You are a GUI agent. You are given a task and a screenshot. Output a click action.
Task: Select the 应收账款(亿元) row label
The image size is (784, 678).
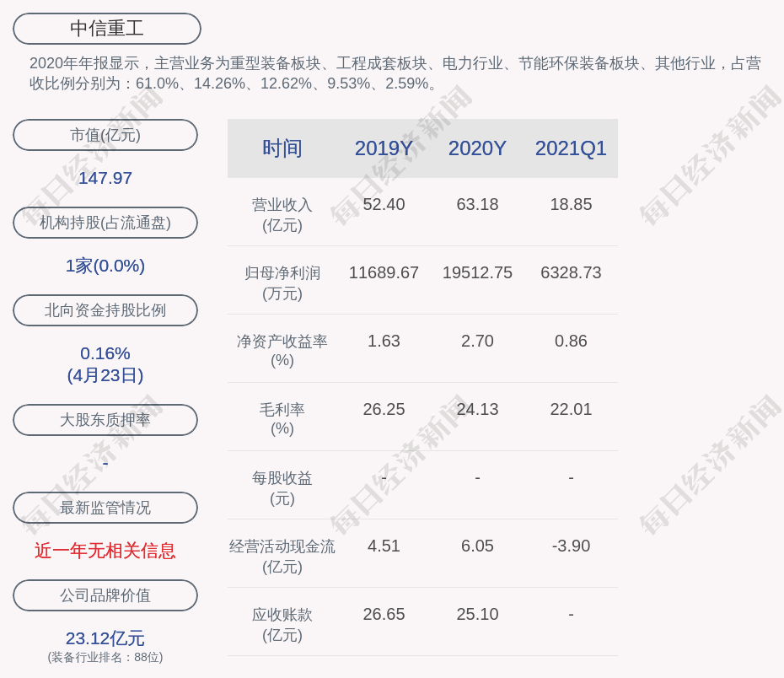point(282,625)
